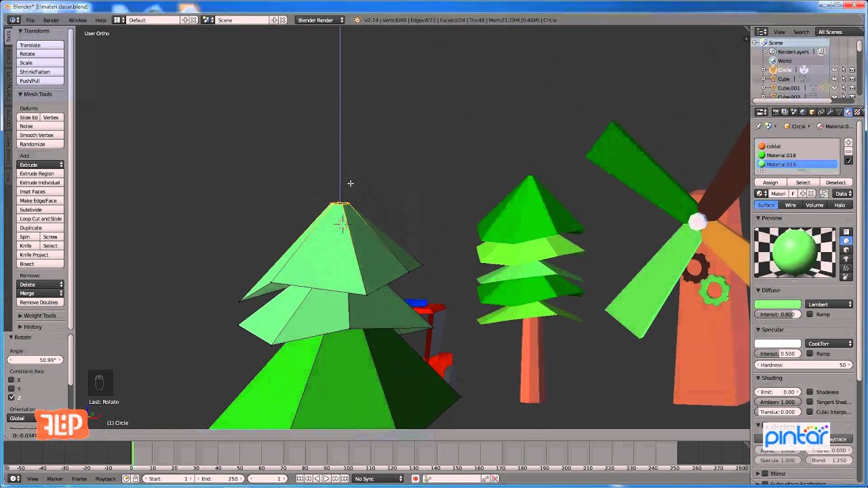Expand the Weight Tools panel
This screenshot has width=868, height=488.
[x=40, y=316]
